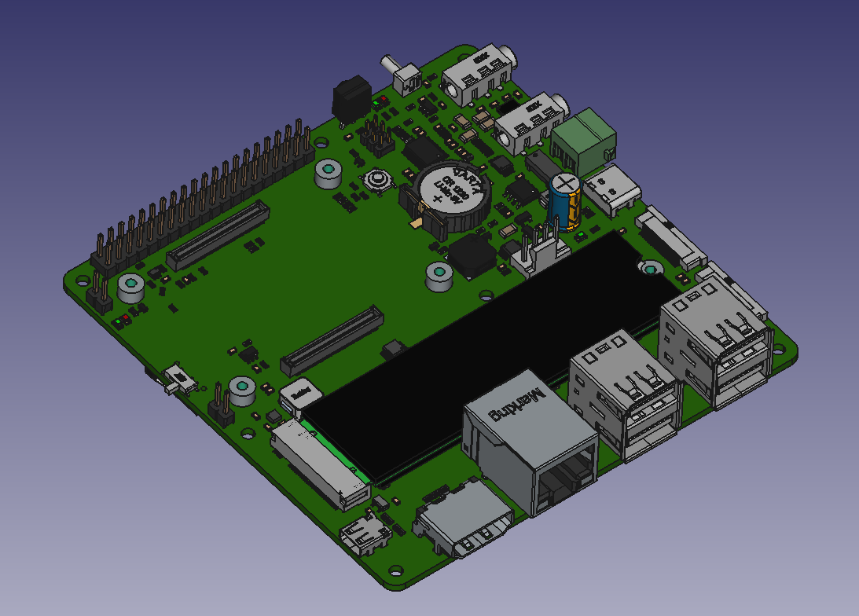The height and width of the screenshot is (616, 859).
Task: Select the USB-C connector near the capacitor
Action: tap(612, 190)
